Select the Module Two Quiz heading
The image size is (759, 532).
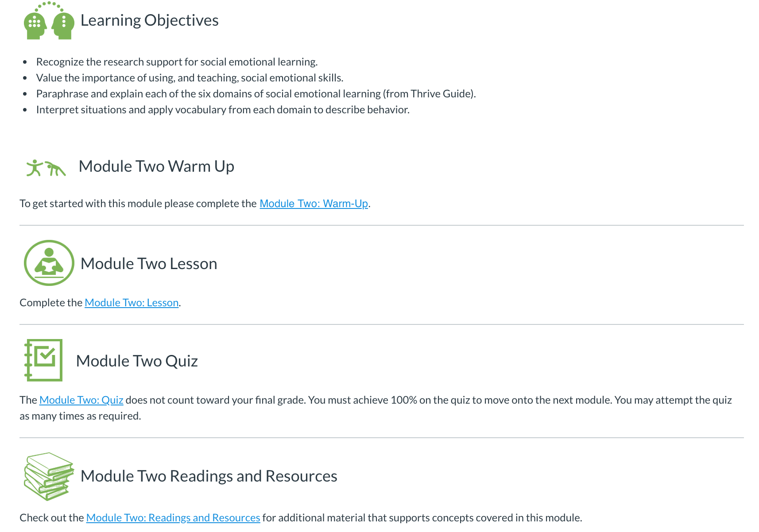click(137, 361)
